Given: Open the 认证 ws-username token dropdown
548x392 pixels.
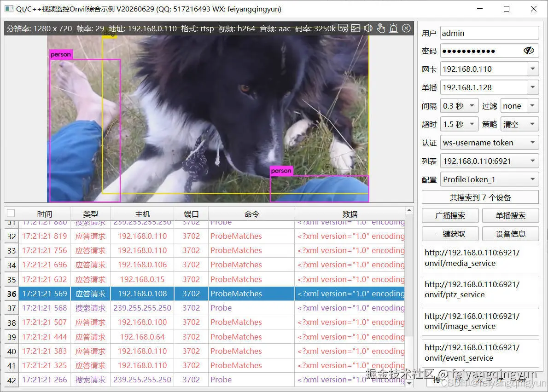Looking at the screenshot, I should pyautogui.click(x=489, y=143).
